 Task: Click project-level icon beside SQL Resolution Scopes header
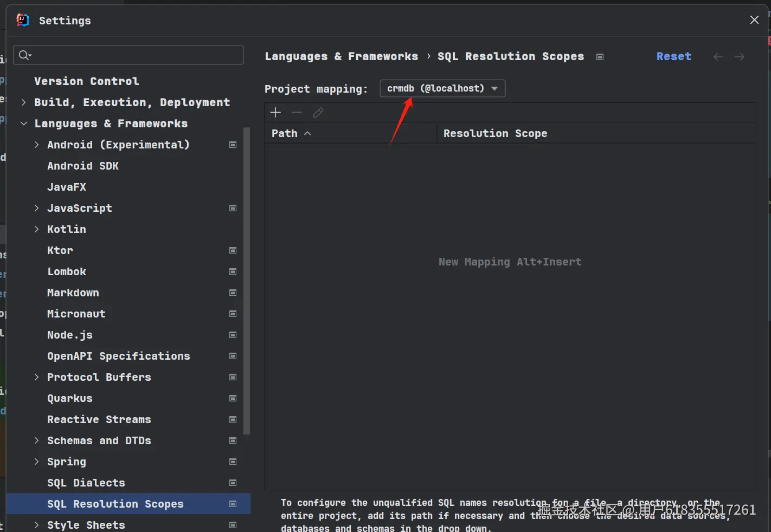click(x=600, y=57)
